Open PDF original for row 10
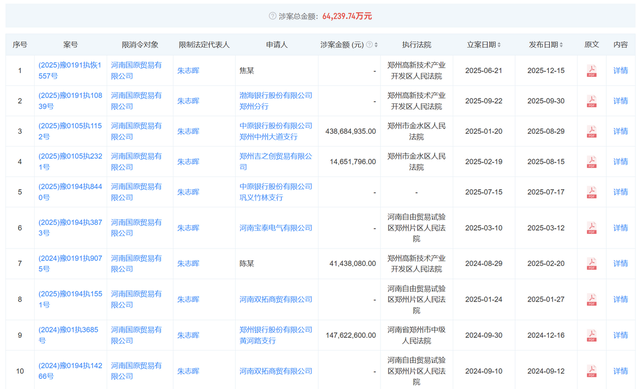 [591, 371]
